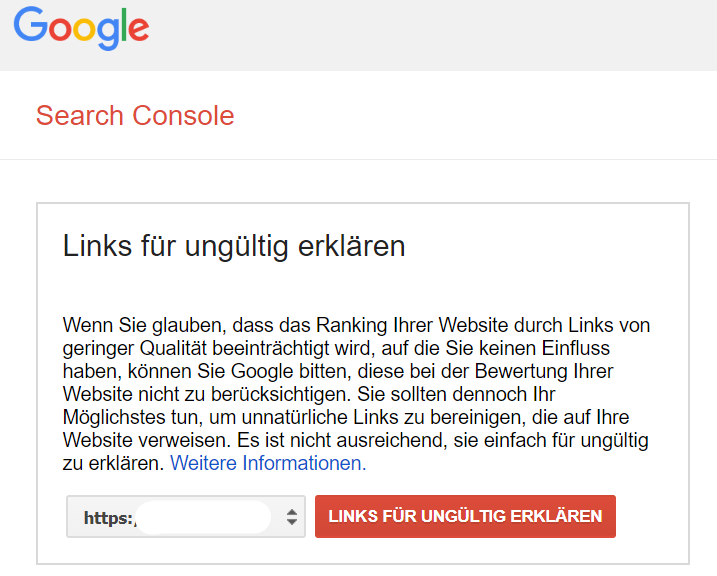Click the word 'Search' in the page title
Image resolution: width=717 pixels, height=576 pixels.
point(79,115)
